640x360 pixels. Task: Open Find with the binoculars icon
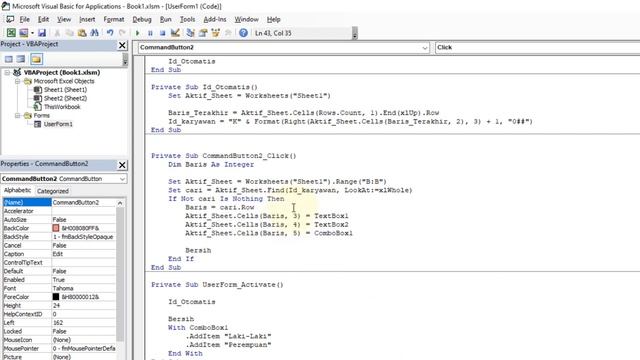95,33
